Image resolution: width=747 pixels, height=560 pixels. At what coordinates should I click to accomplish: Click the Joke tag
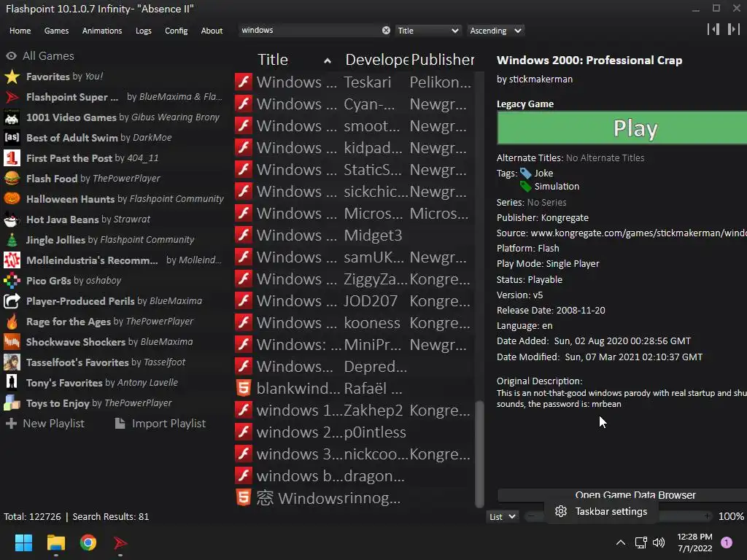[543, 174]
